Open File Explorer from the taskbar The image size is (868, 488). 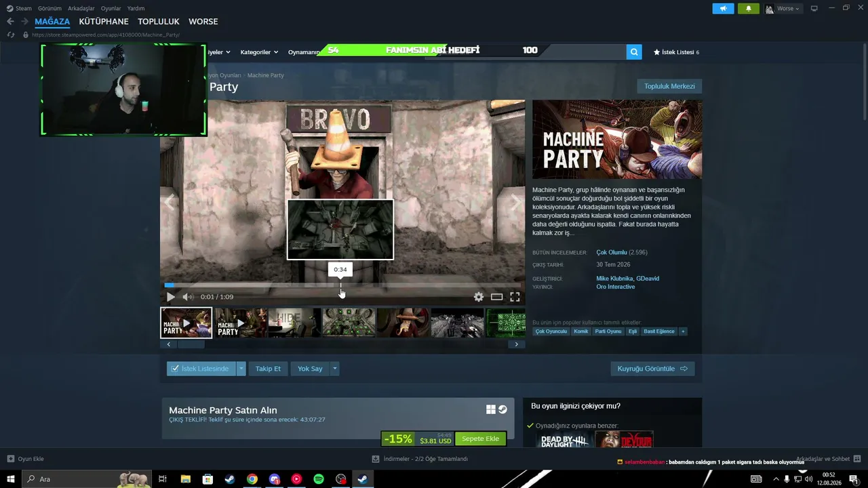coord(185,479)
